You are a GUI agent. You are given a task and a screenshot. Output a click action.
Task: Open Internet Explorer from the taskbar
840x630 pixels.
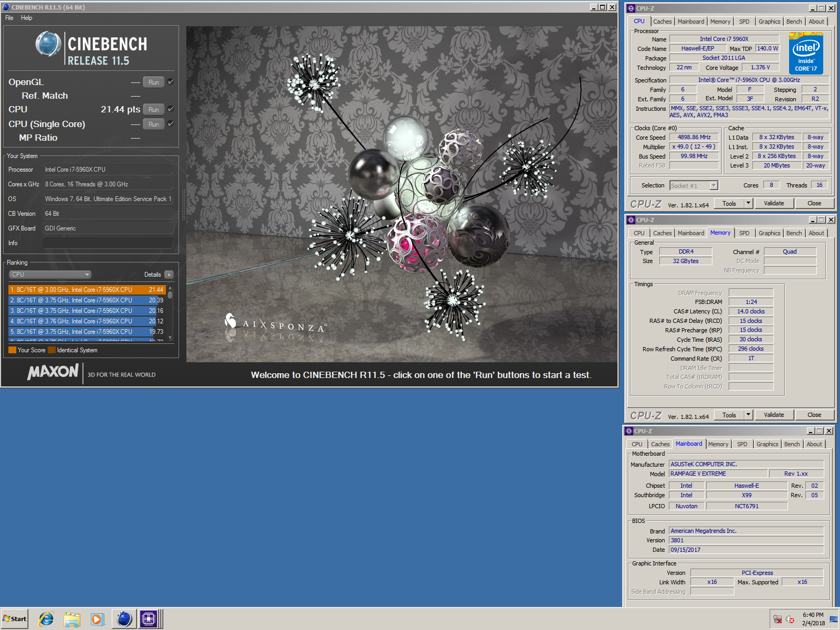[x=46, y=619]
